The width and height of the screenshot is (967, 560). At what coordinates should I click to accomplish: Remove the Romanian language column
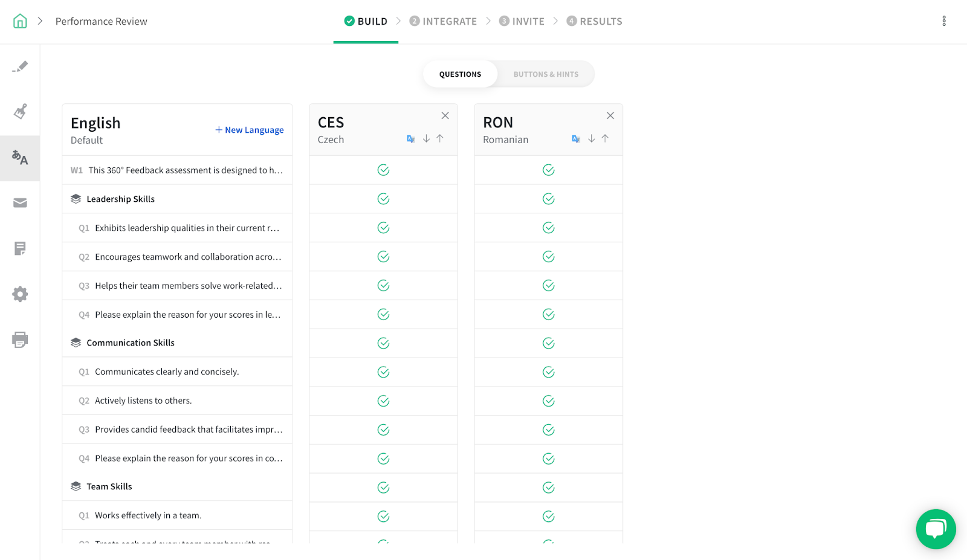pyautogui.click(x=610, y=115)
